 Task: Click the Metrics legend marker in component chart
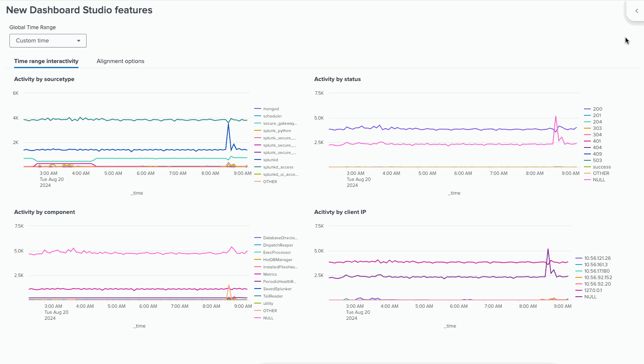pos(258,274)
